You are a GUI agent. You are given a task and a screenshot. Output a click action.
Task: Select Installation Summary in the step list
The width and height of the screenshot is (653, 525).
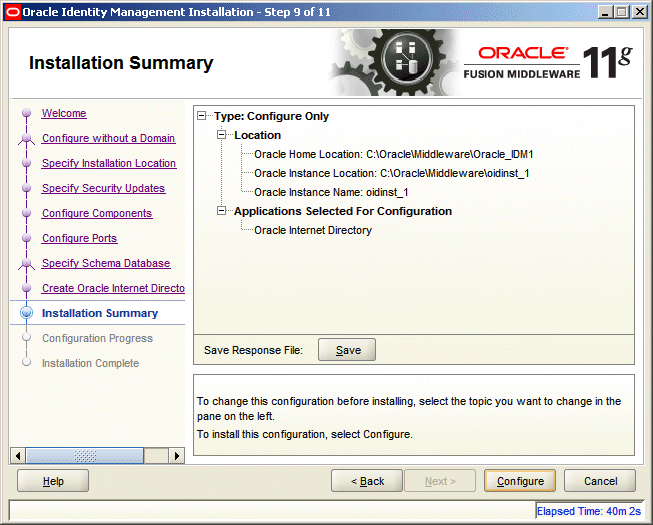(x=100, y=313)
